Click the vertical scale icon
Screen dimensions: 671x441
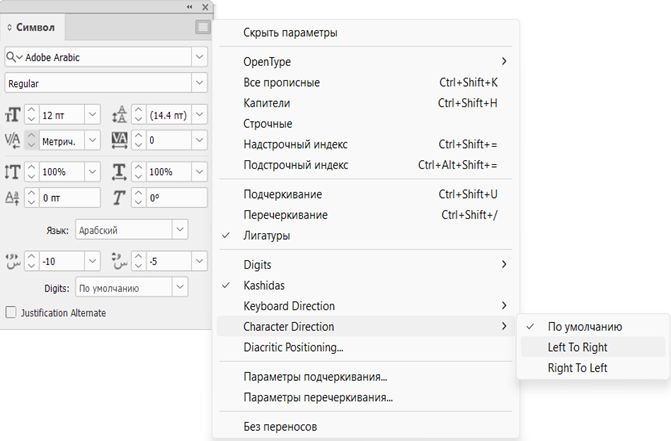pos(12,172)
